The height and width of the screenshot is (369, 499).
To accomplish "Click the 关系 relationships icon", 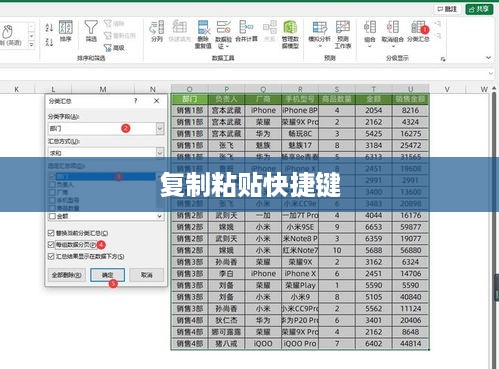I will tap(270, 31).
